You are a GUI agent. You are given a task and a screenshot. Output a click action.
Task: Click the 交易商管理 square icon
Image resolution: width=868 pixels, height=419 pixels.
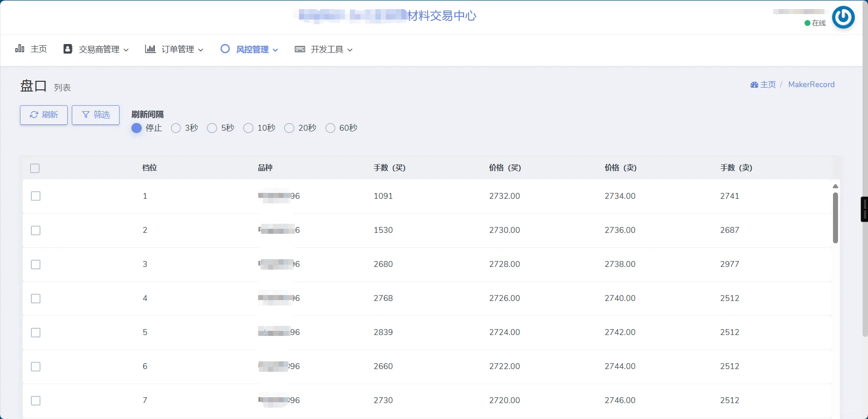point(67,49)
